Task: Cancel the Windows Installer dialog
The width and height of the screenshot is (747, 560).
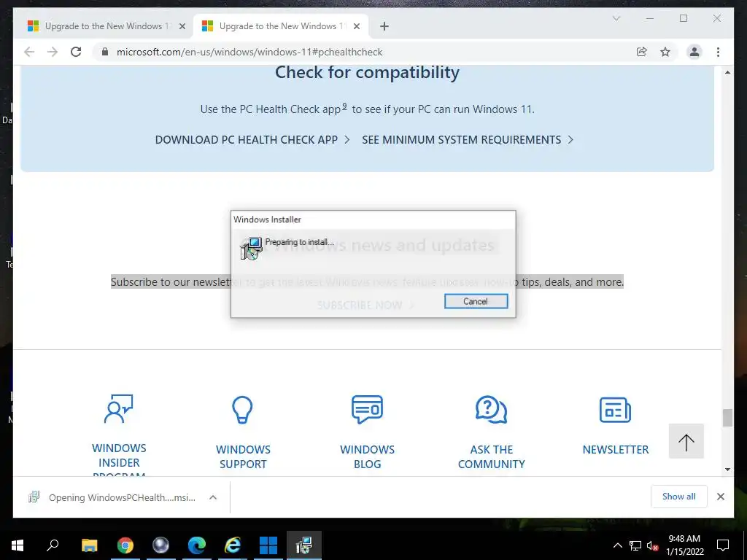Action: pos(476,301)
